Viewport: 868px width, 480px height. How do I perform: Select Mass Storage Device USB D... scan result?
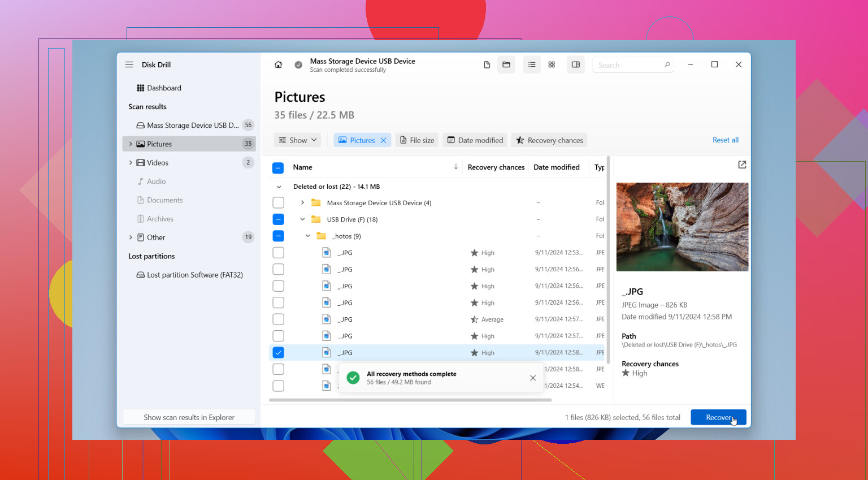(x=189, y=125)
